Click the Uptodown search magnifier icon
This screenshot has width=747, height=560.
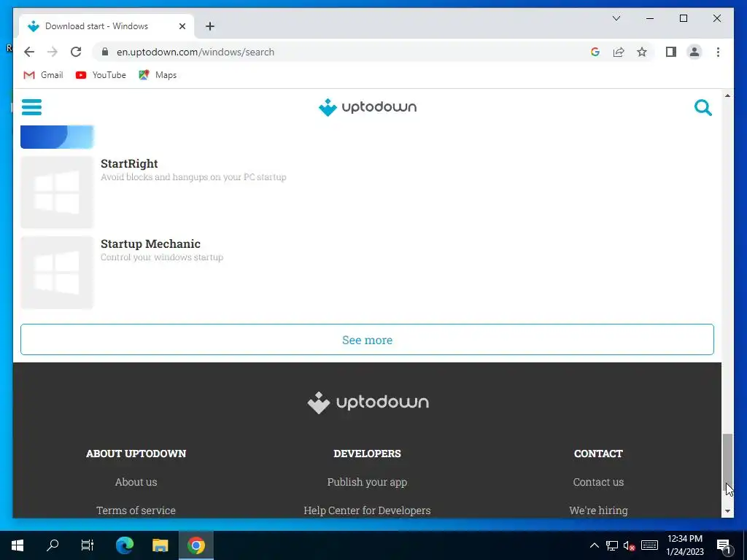tap(703, 108)
